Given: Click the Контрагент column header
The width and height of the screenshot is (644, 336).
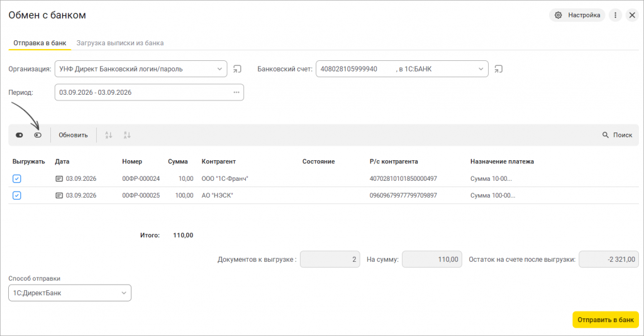Looking at the screenshot, I should (218, 161).
